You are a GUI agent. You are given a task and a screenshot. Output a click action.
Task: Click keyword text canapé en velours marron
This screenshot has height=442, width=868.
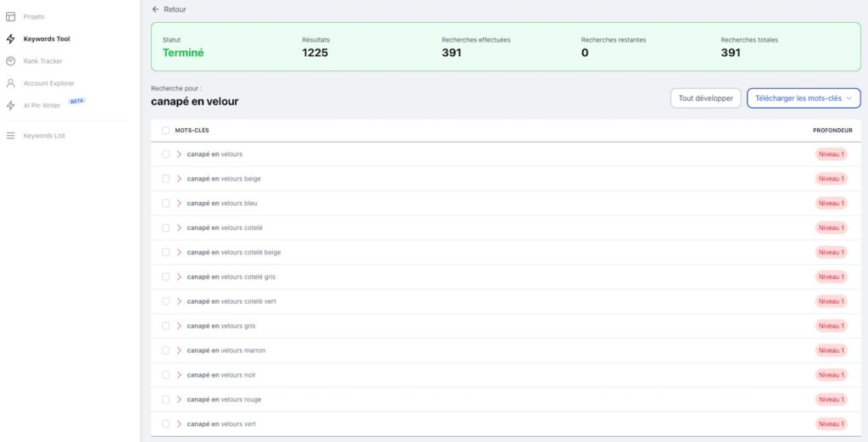[226, 350]
